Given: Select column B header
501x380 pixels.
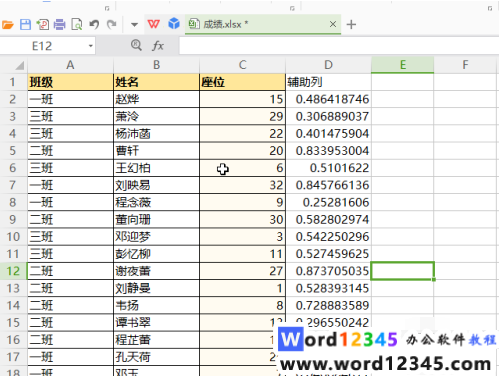Looking at the screenshot, I should (x=156, y=65).
